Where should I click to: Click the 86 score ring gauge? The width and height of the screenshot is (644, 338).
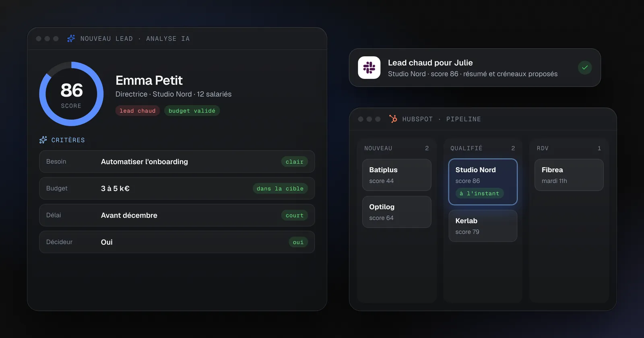[71, 94]
